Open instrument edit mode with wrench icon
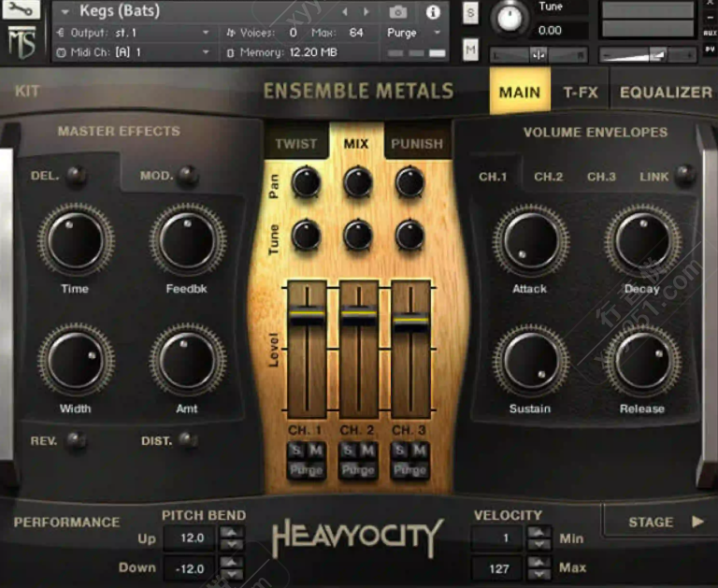 pyautogui.click(x=22, y=9)
